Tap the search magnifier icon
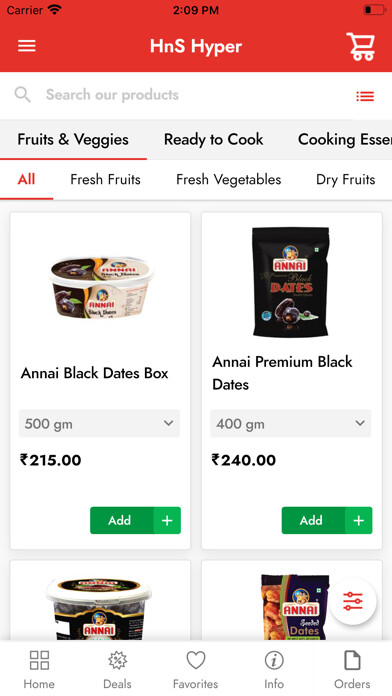392x696 pixels. click(x=23, y=95)
